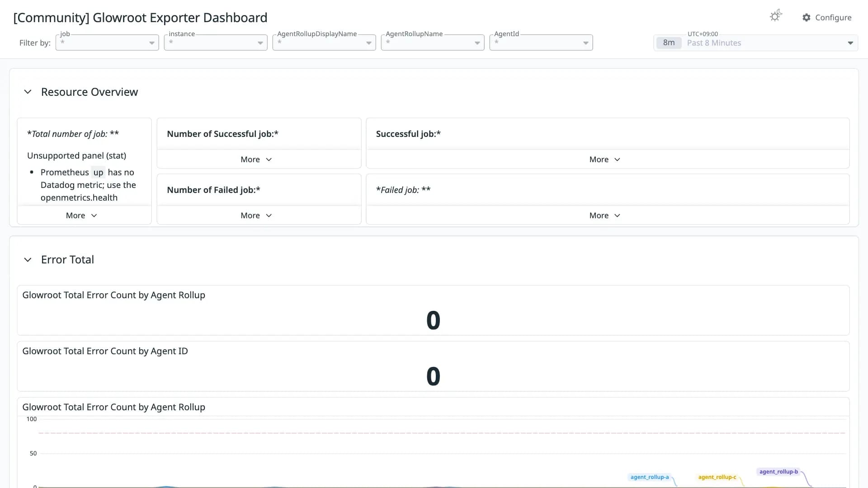Open the Past 8 Minutes time range selector
Viewport: 868px width, 488px height.
755,43
